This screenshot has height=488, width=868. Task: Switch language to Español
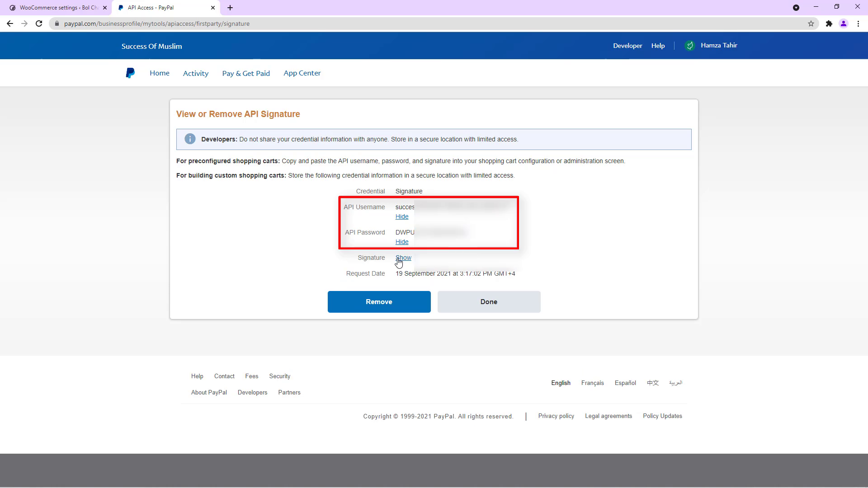coord(625,383)
